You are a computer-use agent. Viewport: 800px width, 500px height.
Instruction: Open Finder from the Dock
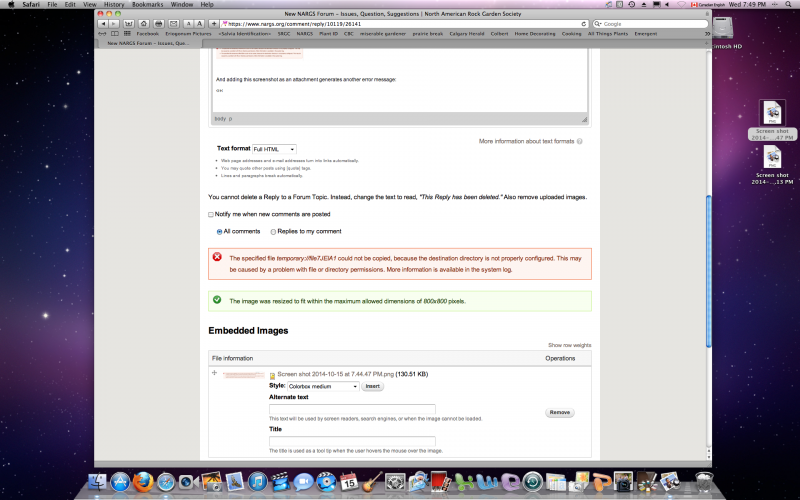point(96,482)
